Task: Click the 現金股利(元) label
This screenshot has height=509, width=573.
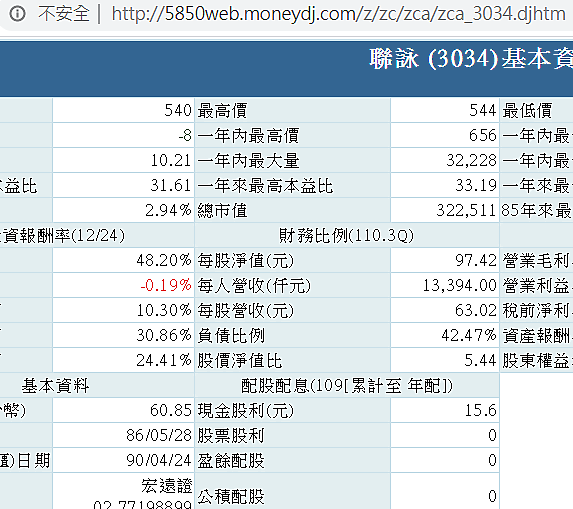Action: (x=246, y=411)
